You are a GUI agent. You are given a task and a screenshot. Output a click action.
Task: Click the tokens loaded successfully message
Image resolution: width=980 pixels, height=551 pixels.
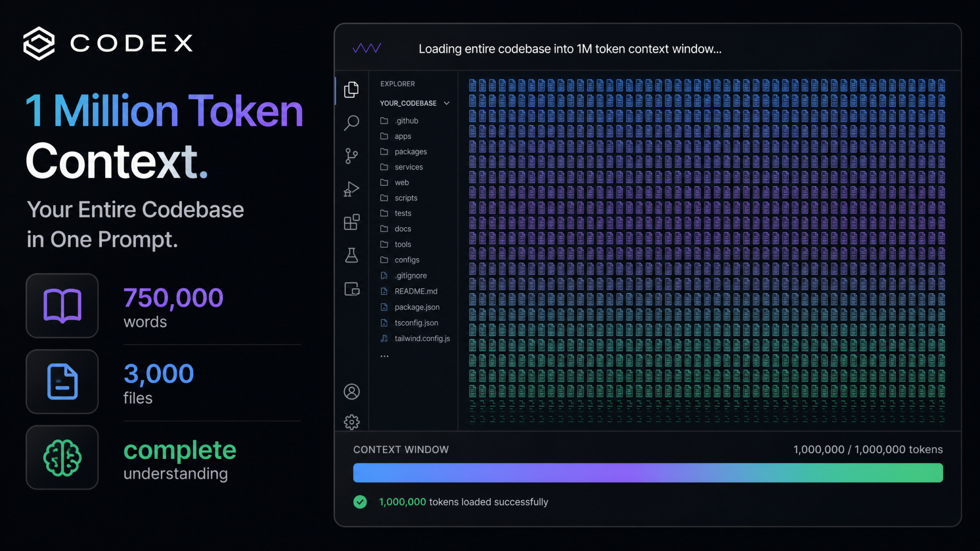pyautogui.click(x=463, y=502)
